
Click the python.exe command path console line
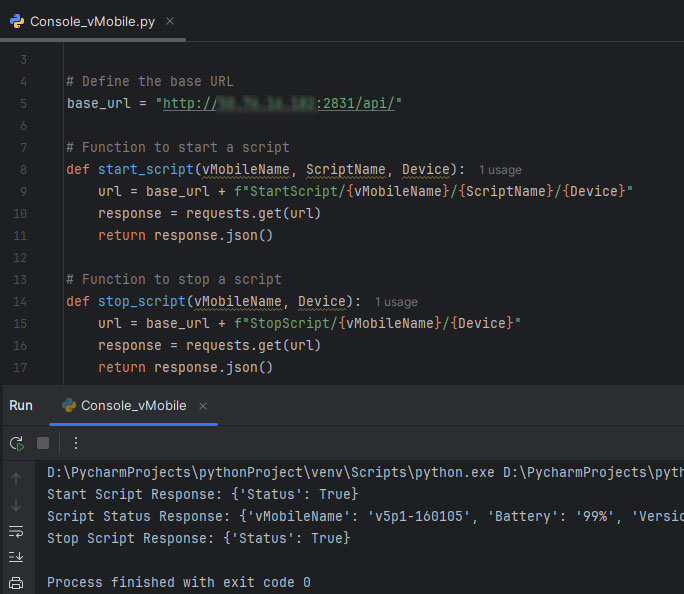[366, 472]
